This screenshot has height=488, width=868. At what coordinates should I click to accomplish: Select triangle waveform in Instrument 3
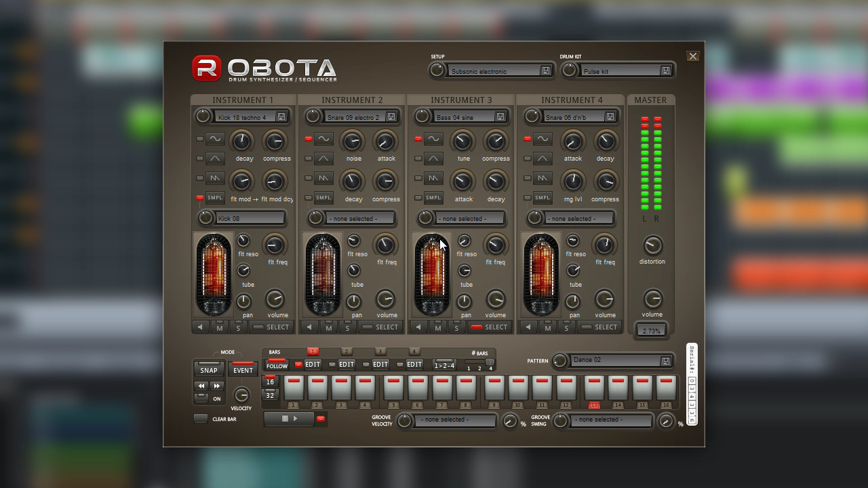tap(433, 159)
